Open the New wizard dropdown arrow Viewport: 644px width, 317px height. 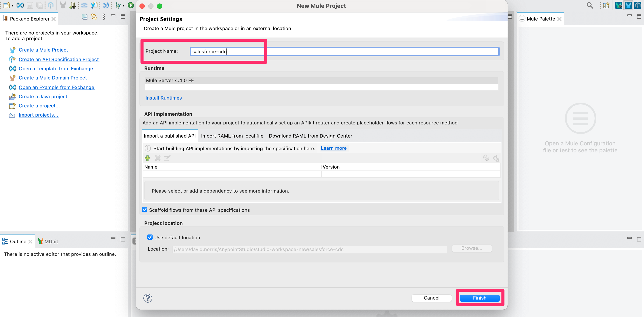coord(12,5)
